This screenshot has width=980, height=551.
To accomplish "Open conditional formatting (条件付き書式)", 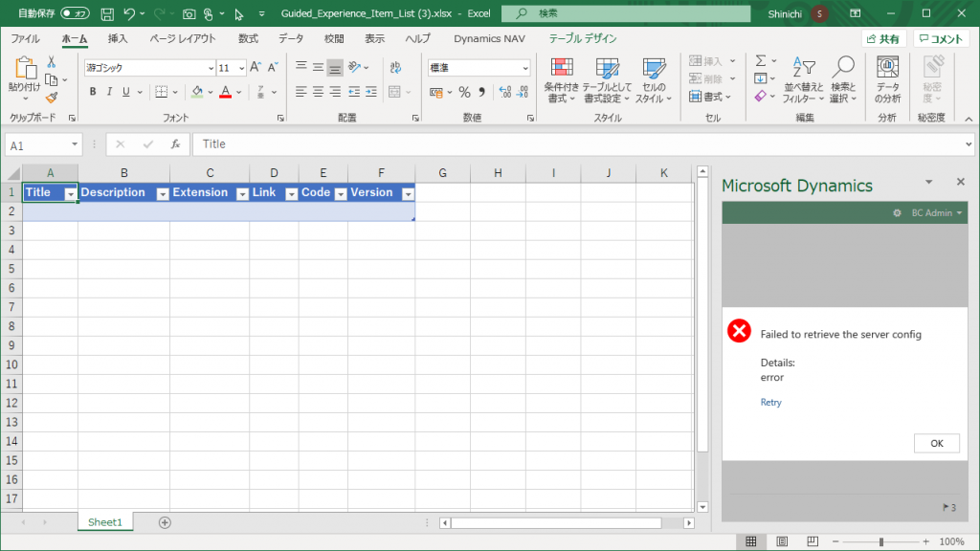I will tap(561, 80).
